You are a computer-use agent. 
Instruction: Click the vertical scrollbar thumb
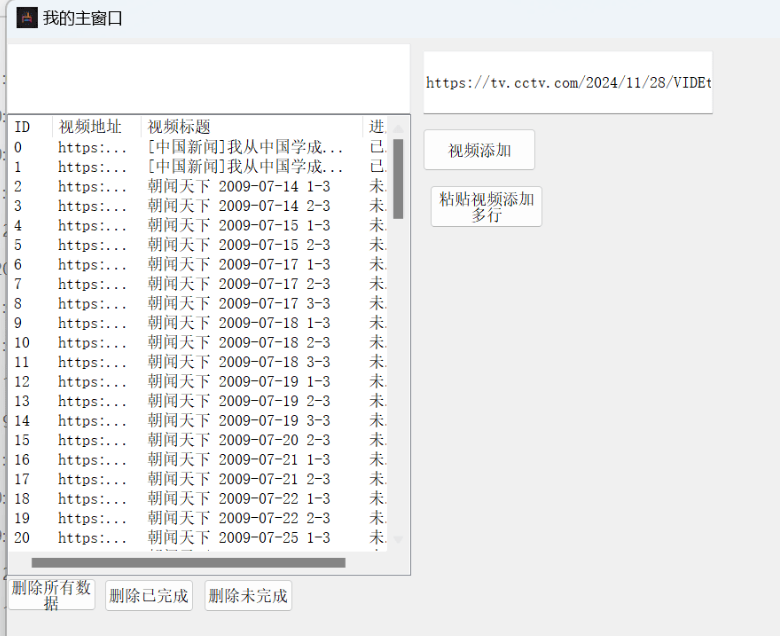click(398, 178)
